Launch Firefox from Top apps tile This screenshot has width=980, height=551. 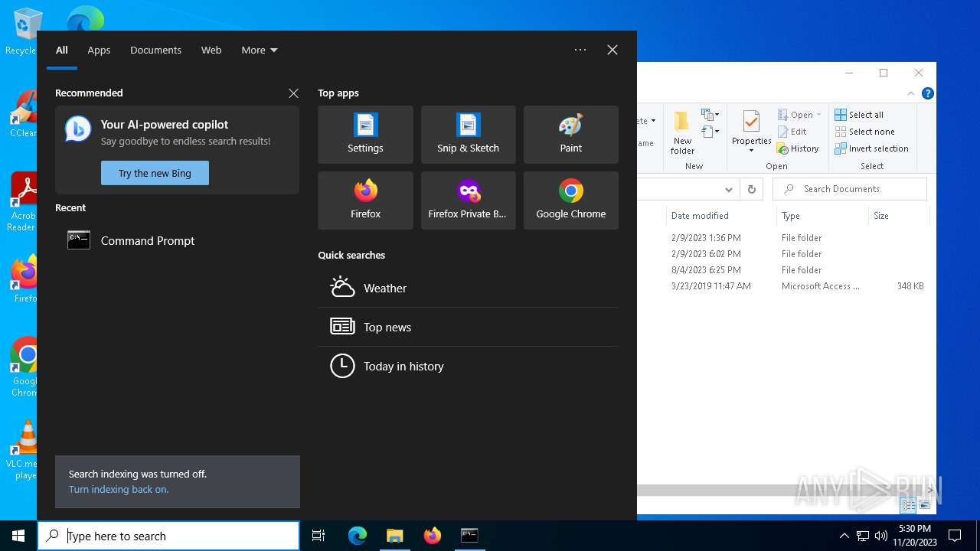pyautogui.click(x=365, y=201)
